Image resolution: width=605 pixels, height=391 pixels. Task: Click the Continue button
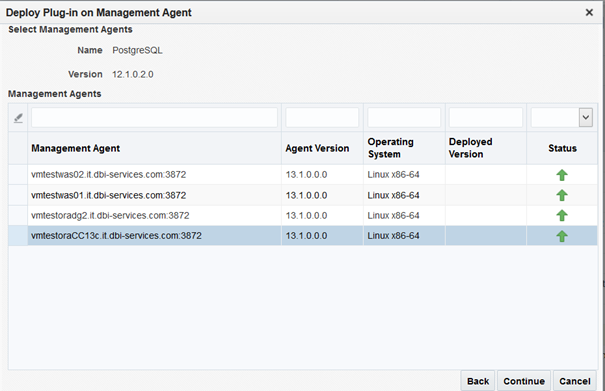[x=524, y=381]
